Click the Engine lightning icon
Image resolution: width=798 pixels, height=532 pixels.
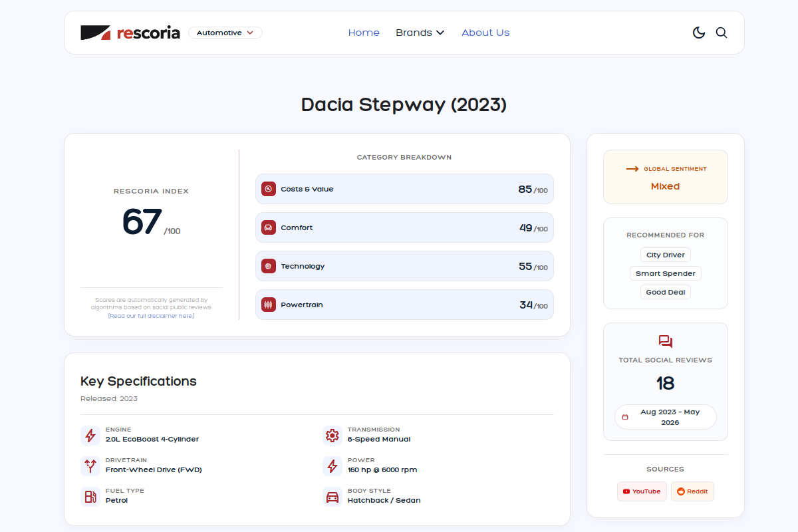[90, 436]
